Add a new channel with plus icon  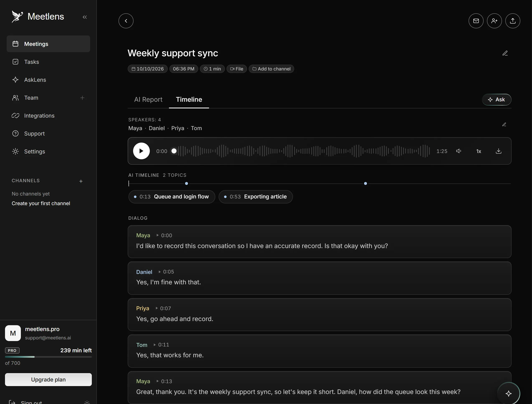81,181
